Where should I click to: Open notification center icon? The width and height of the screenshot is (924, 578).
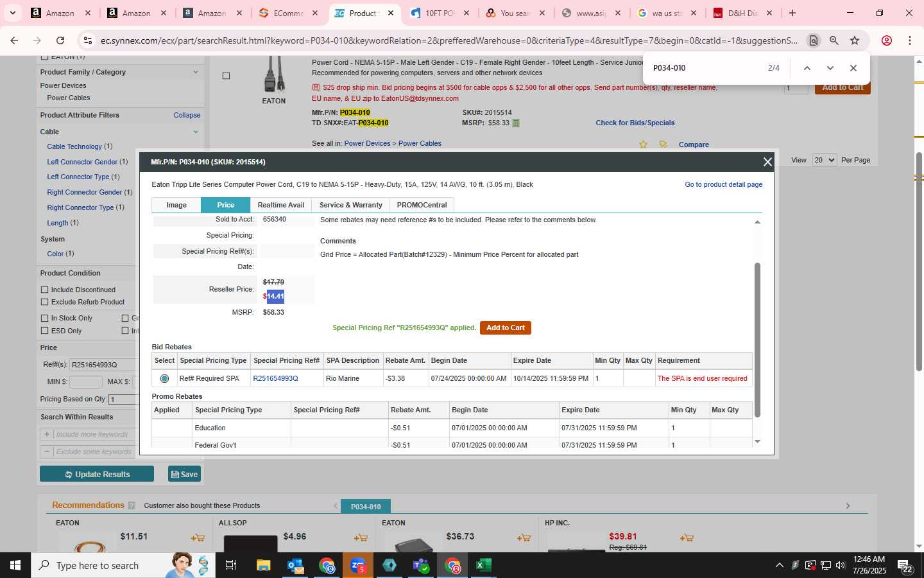[905, 565]
